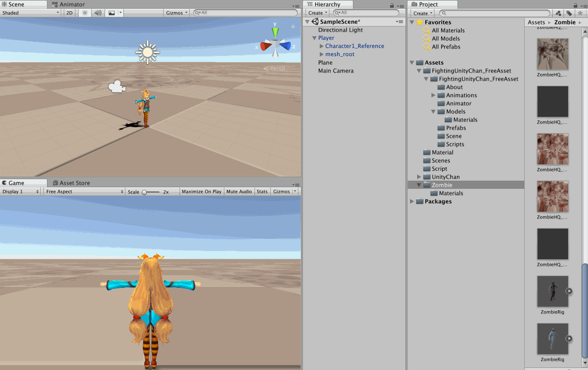This screenshot has width=588, height=370.
Task: Select the first ZombieRig model thumbnail
Action: click(552, 291)
